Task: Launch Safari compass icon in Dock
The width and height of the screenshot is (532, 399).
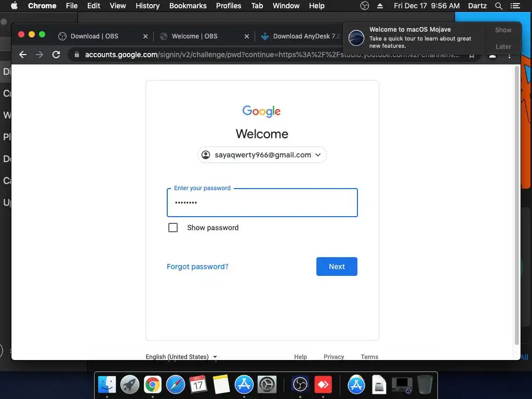Action: (x=176, y=385)
